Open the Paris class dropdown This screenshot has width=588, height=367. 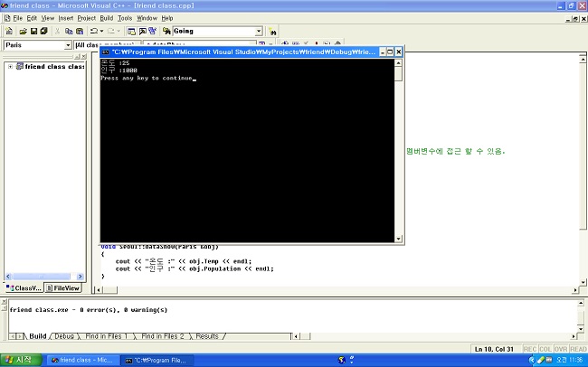(x=68, y=45)
